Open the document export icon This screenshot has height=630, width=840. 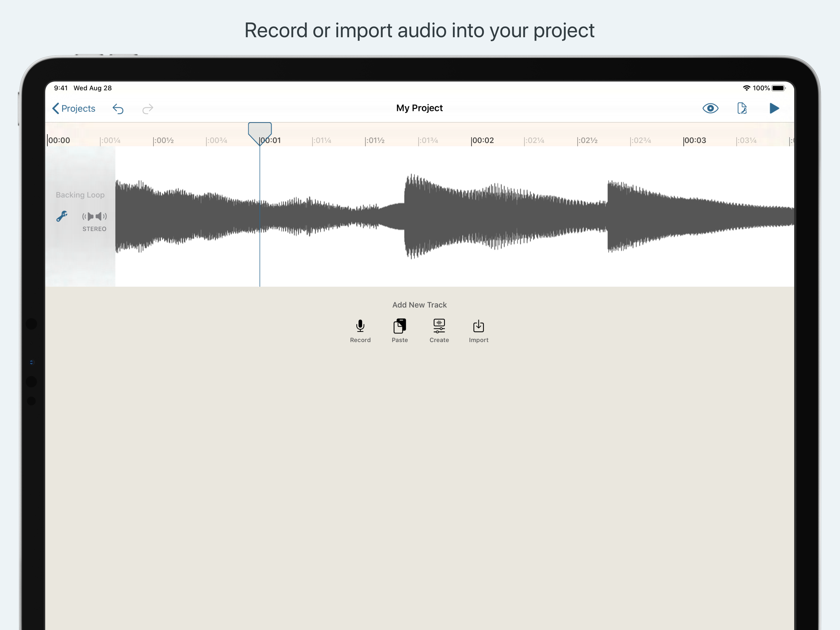(742, 108)
